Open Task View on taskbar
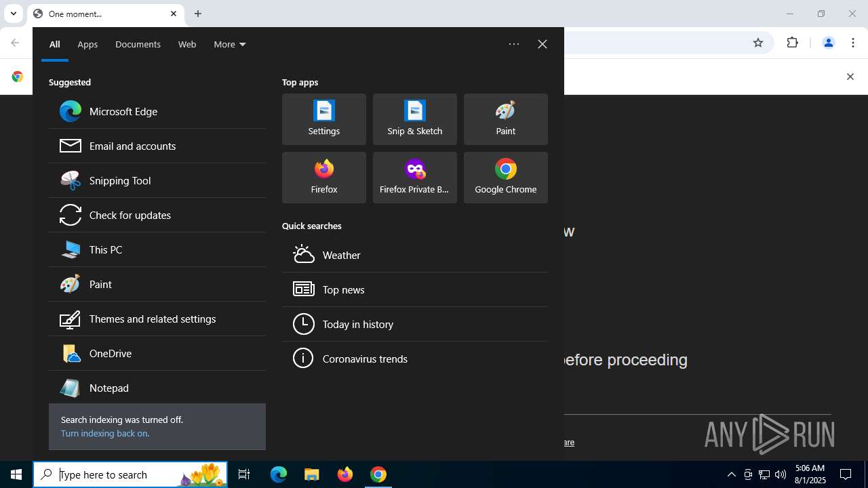This screenshot has height=488, width=868. [244, 474]
